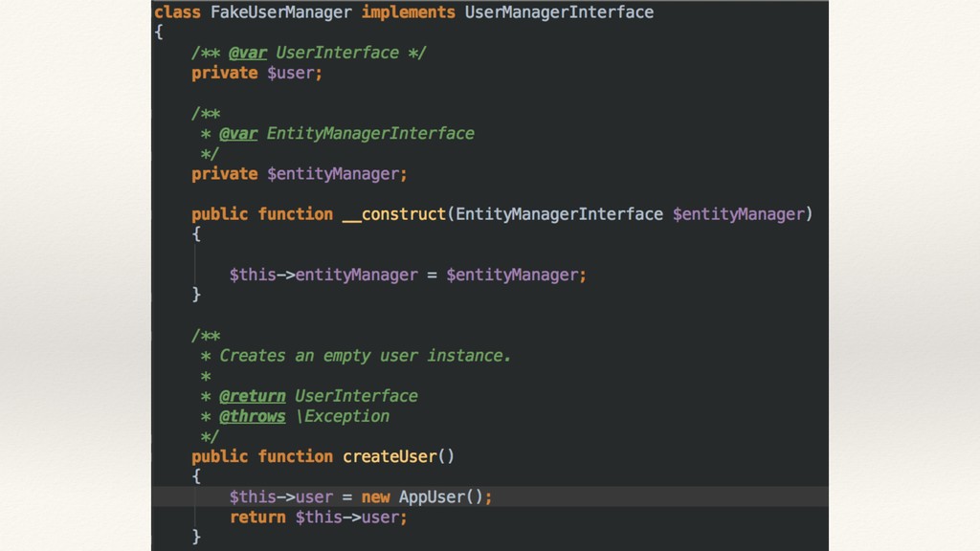This screenshot has height=551, width=980.
Task: Click the $entityManager constructor parameter
Action: point(738,214)
